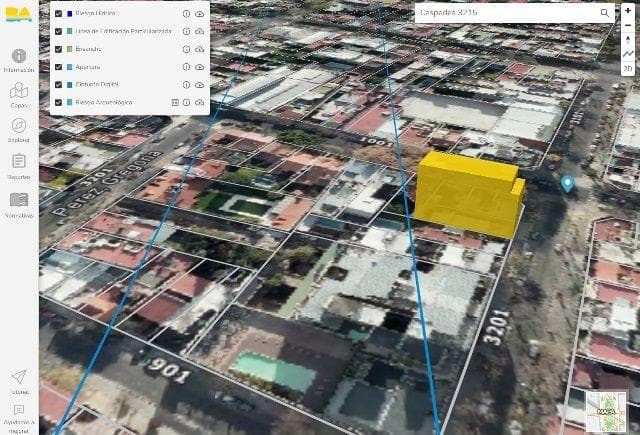
Task: Click the address search input field
Action: pos(505,13)
